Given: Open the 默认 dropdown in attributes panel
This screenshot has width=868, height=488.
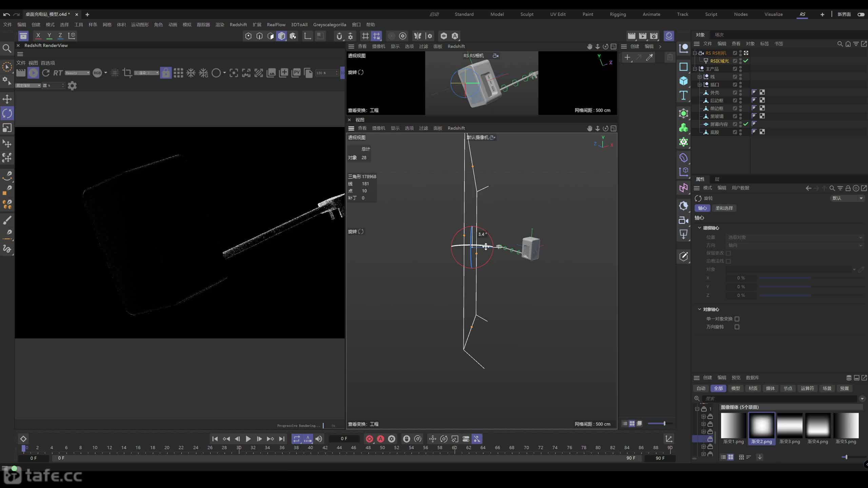Looking at the screenshot, I should (847, 198).
